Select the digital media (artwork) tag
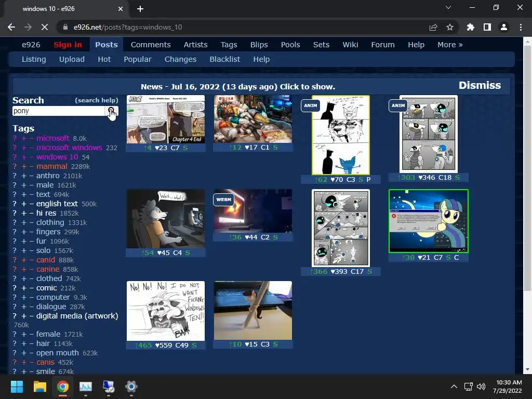This screenshot has width=532, height=399. (x=77, y=316)
